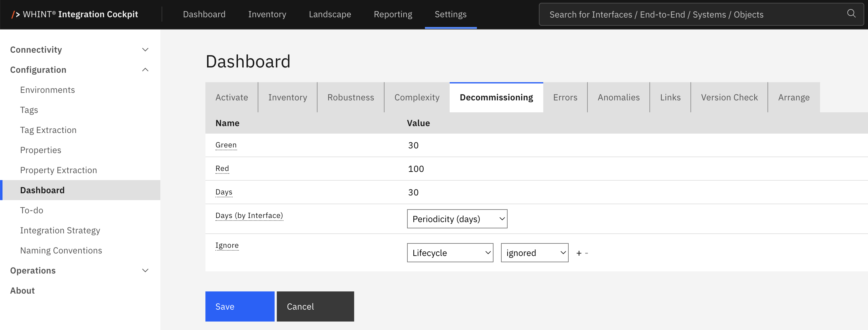Expand the Operations section chevron
868x330 pixels.
pyautogui.click(x=145, y=270)
